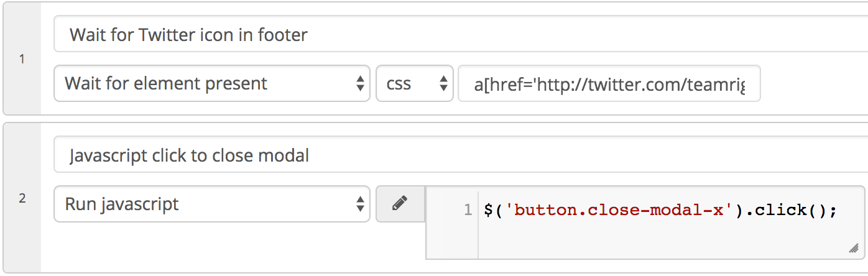Open the Wait for element present command dropdown

212,83
